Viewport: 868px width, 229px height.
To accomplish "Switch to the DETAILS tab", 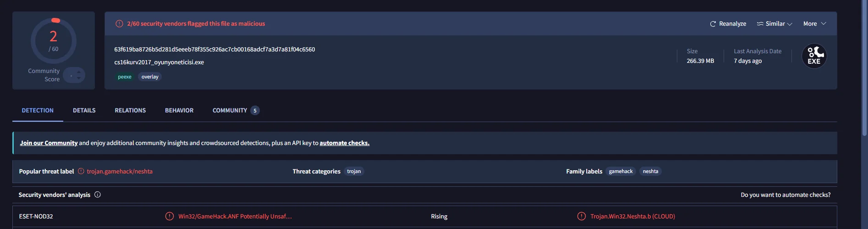I will pos(84,111).
